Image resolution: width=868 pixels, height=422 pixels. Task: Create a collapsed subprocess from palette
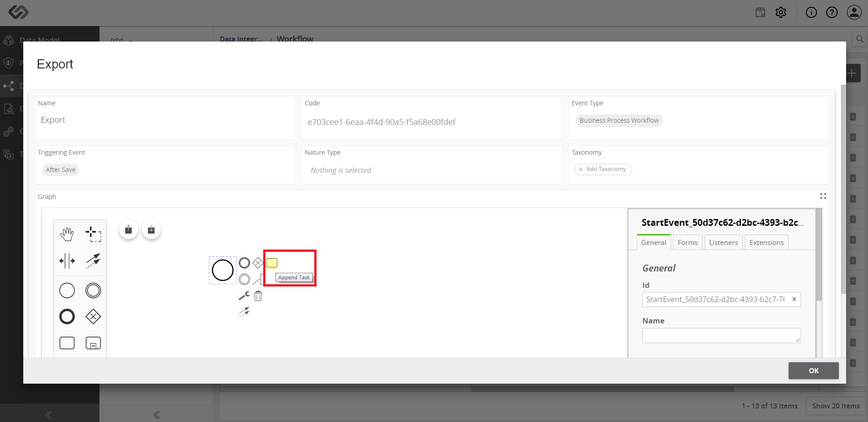tap(93, 343)
